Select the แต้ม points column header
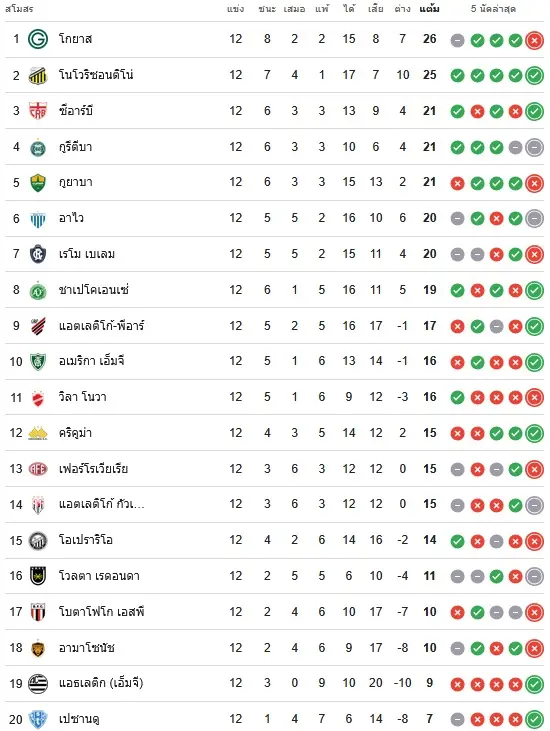 429,9
